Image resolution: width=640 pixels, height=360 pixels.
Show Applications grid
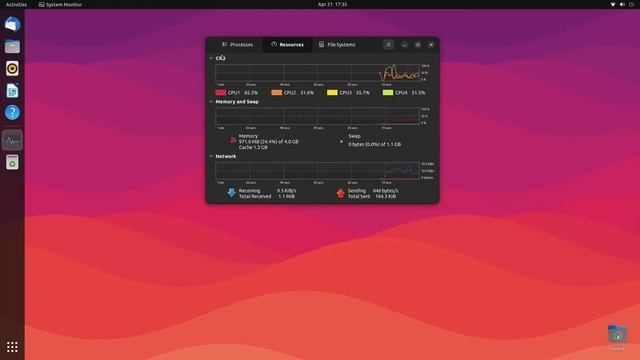pos(12,347)
